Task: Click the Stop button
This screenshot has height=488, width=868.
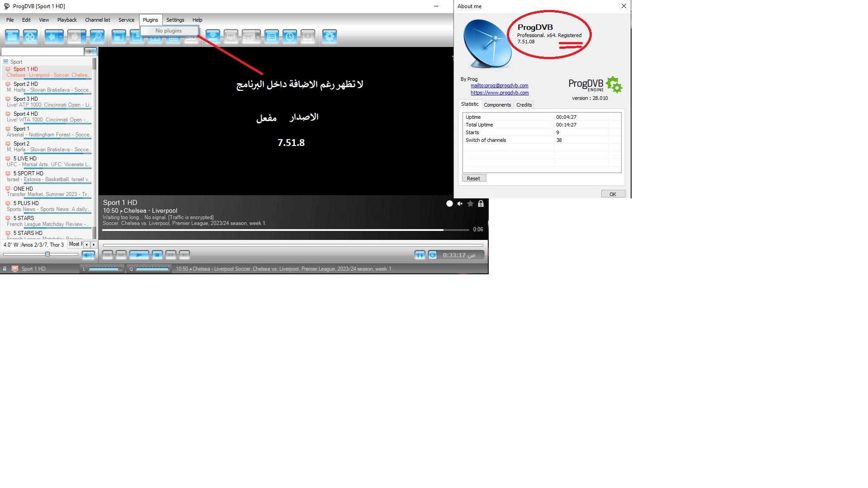Action: [x=157, y=255]
